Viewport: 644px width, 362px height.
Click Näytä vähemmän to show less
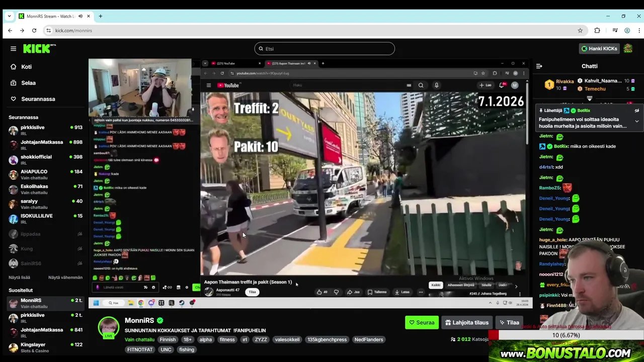pyautogui.click(x=65, y=278)
